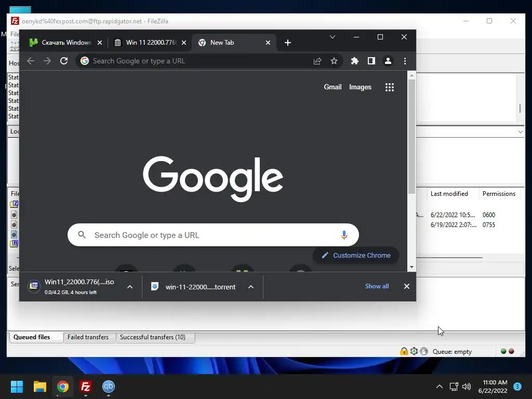Sort FileZilla files by Last modified
This screenshot has height=399, width=532.
coord(452,194)
